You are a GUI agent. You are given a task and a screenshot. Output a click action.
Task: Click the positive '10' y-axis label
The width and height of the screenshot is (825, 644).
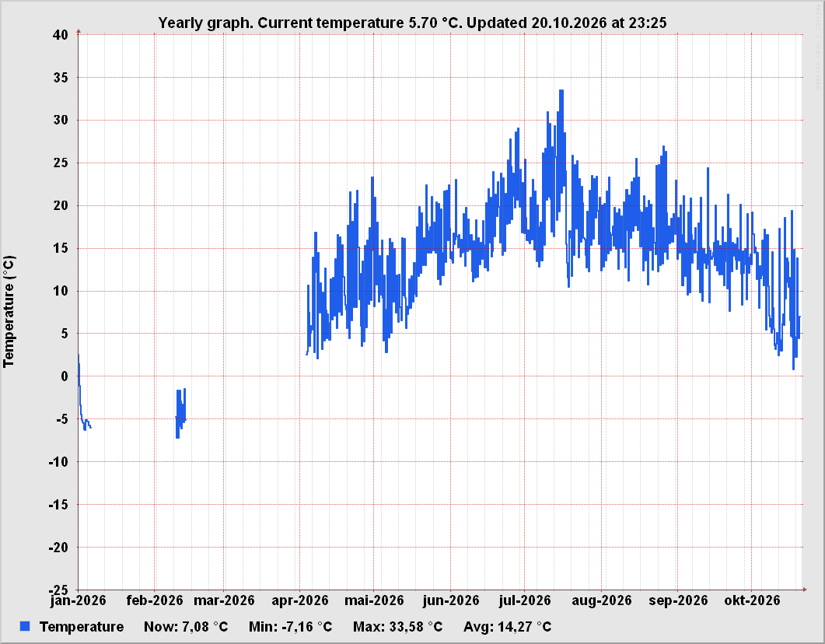point(61,290)
